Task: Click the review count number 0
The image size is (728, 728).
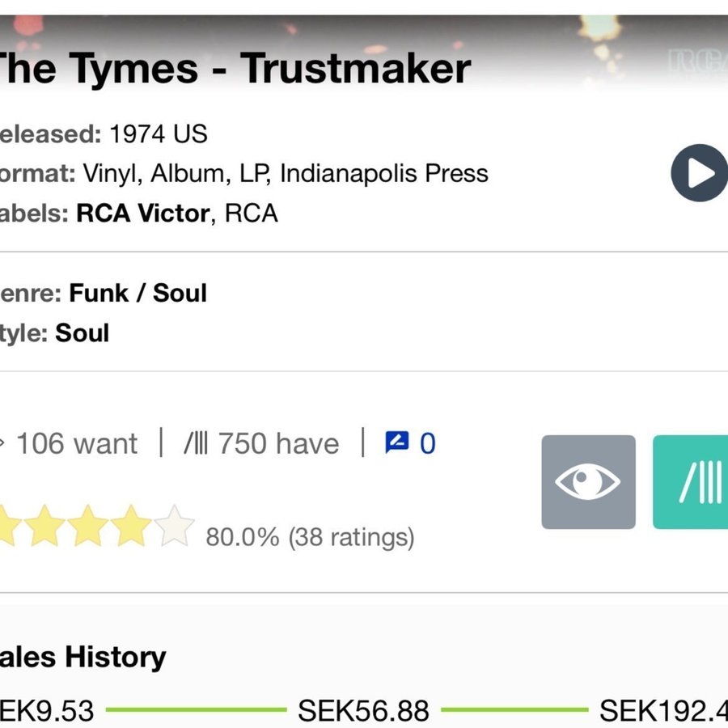Action: (428, 443)
